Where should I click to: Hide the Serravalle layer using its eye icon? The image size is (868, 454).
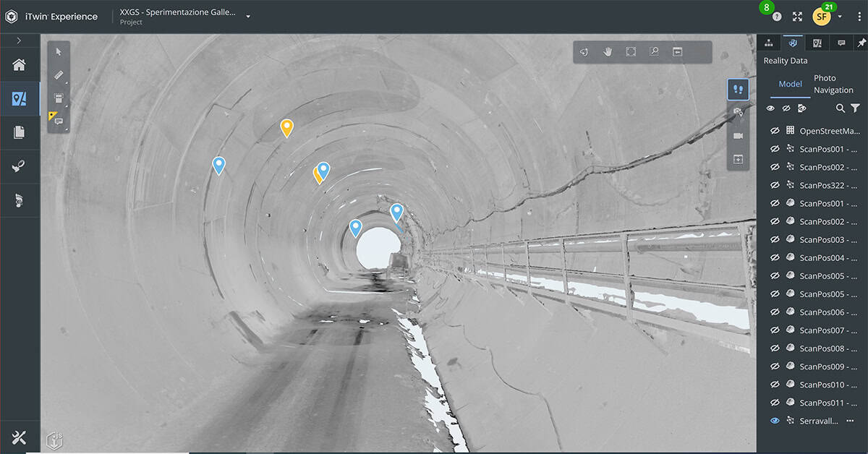pyautogui.click(x=775, y=421)
